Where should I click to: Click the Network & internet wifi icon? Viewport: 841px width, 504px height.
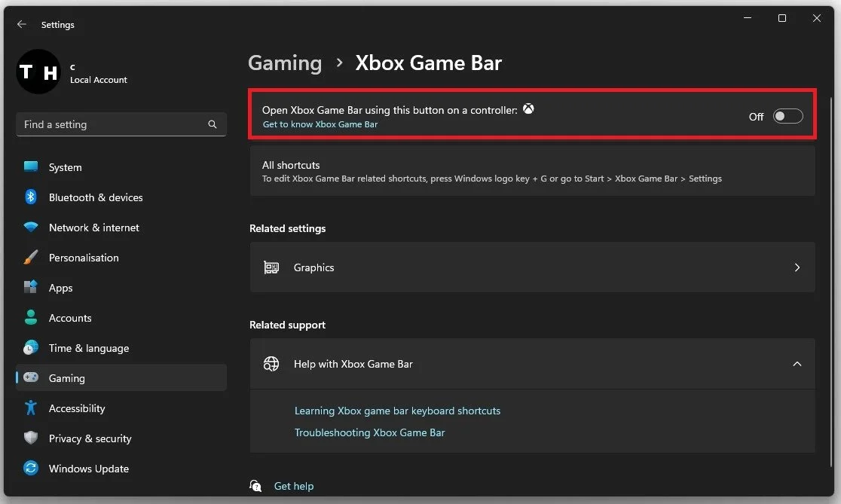[x=31, y=227]
